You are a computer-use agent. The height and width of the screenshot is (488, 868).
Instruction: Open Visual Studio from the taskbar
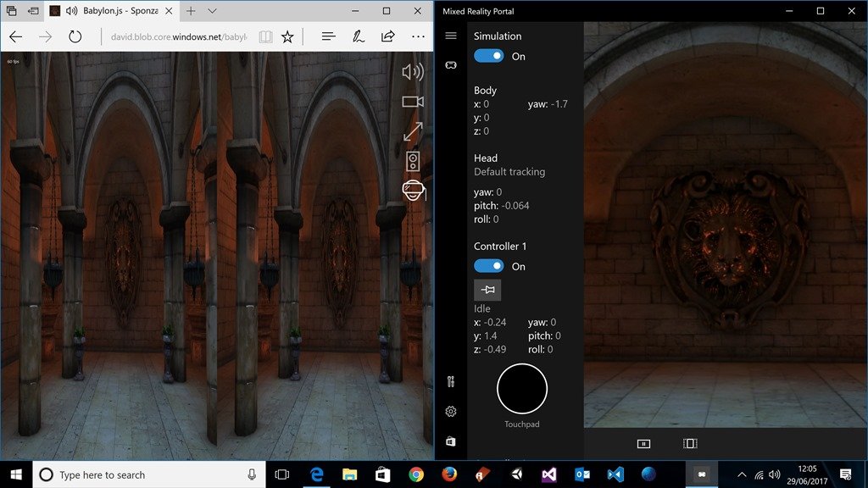[x=549, y=474]
